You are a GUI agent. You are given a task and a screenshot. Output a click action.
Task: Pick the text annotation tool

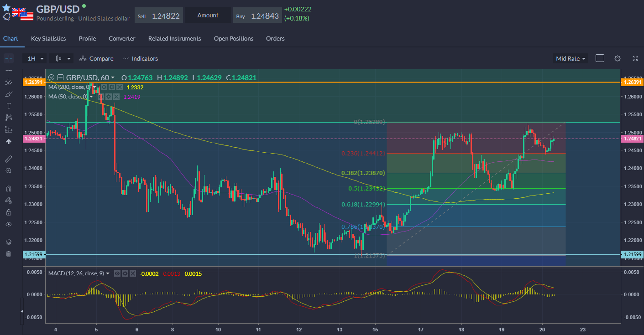tap(8, 106)
